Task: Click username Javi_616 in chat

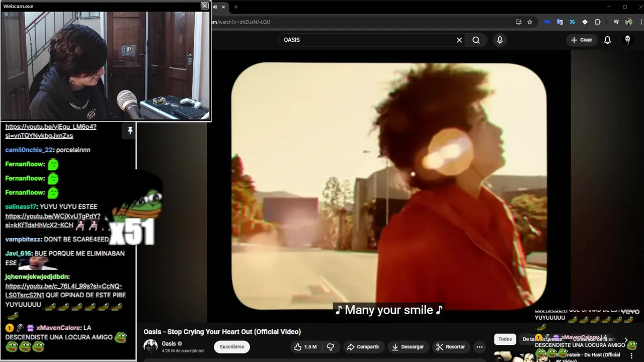Action: [x=18, y=253]
